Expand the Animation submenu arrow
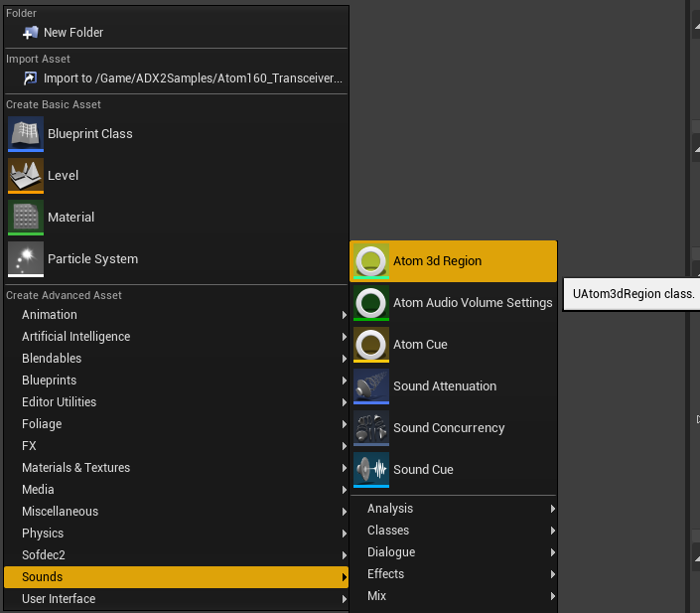Viewport: 700px width, 613px height. click(345, 315)
